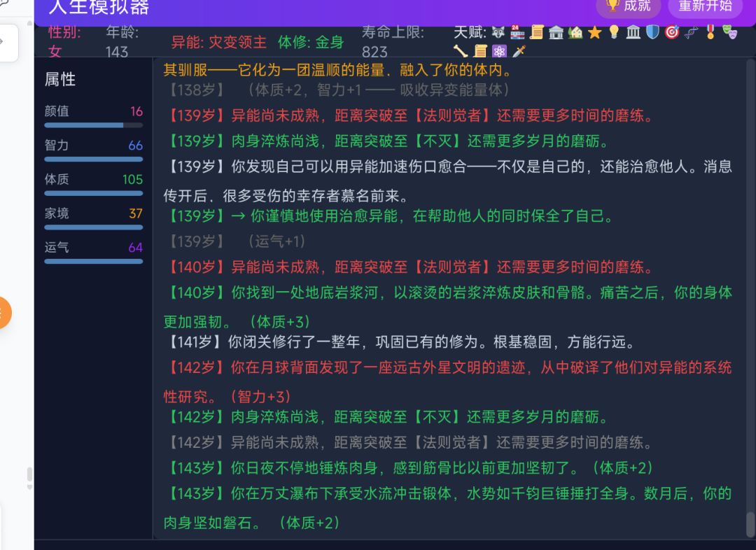Open the 成就 achievements button
This screenshot has width=756, height=550.
pos(628,6)
